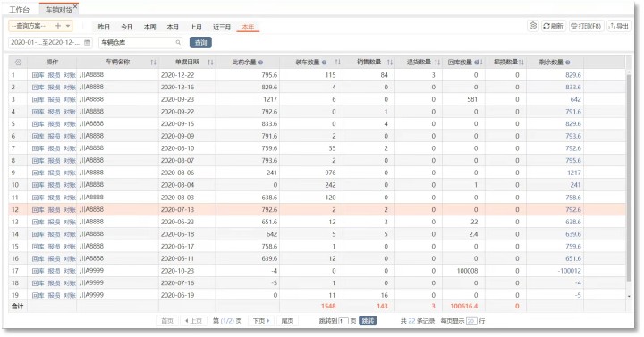Open the date range calendar icon

(x=87, y=42)
